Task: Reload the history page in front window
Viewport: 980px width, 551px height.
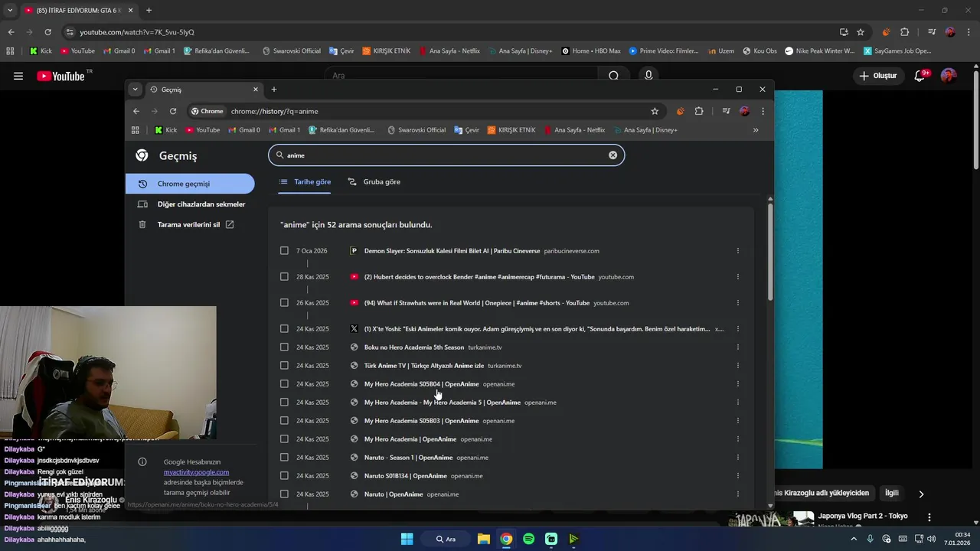Action: [x=173, y=111]
